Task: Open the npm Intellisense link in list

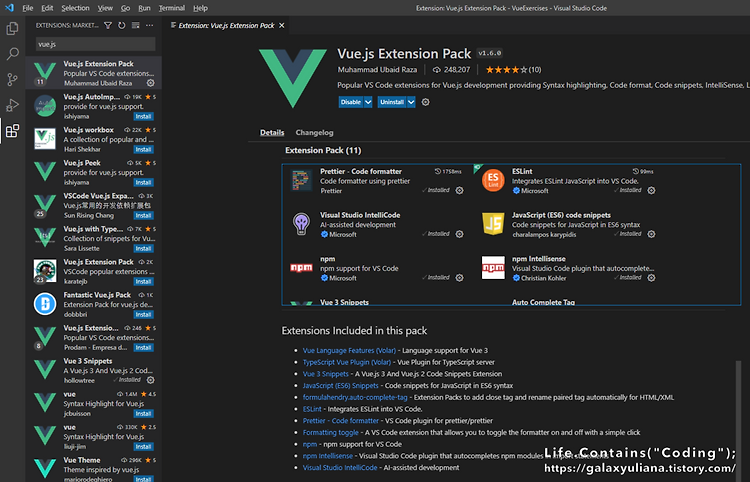Action: 328,456
